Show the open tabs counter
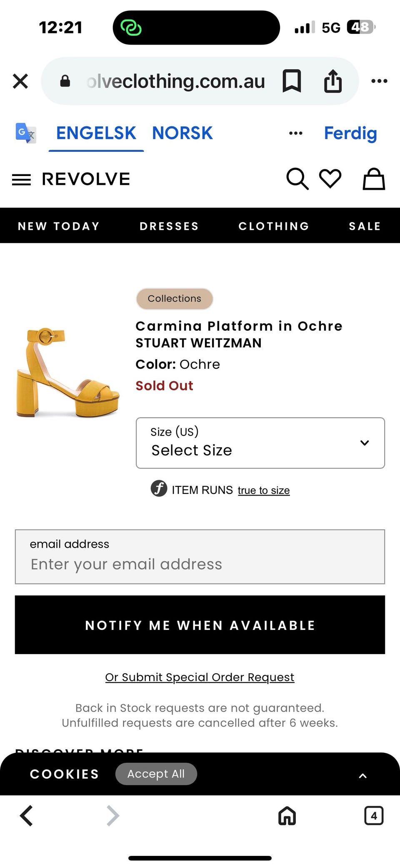This screenshot has width=400, height=868. click(374, 815)
